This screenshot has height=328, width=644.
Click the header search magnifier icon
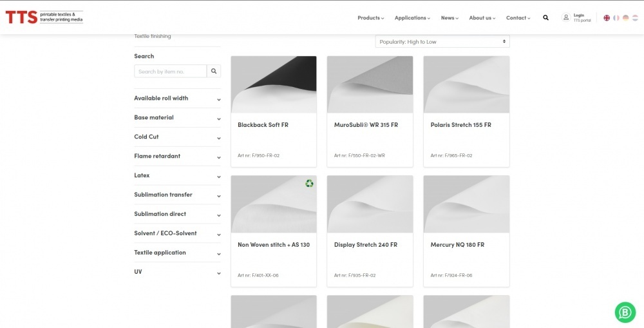545,17
